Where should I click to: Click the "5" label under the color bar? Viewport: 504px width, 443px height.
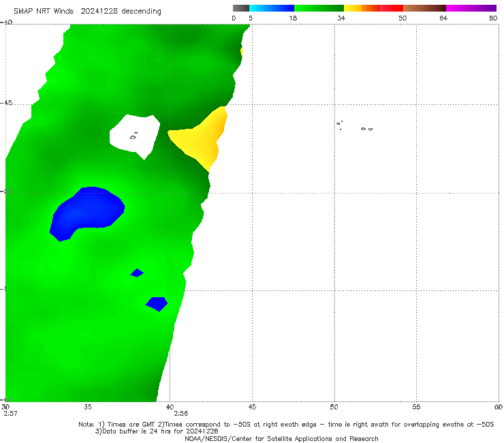click(x=251, y=18)
